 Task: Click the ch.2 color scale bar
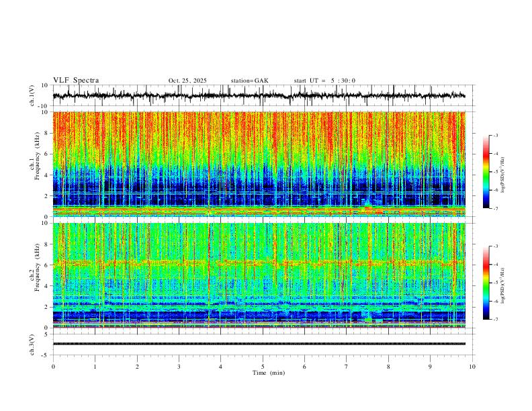(486, 283)
